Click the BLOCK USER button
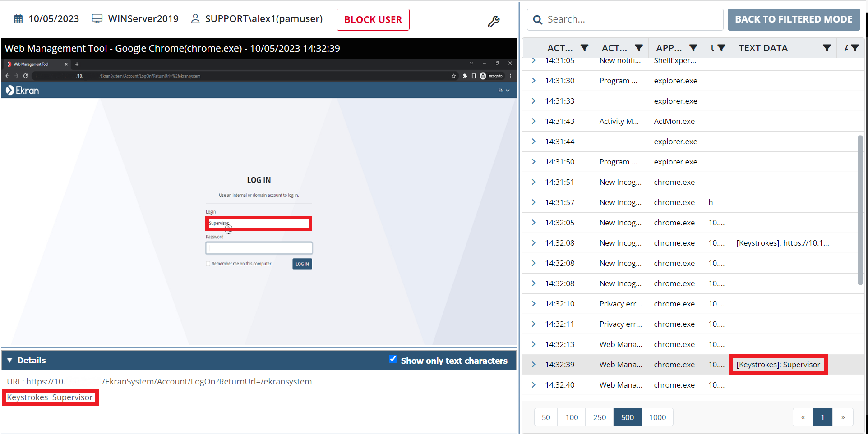 click(373, 20)
